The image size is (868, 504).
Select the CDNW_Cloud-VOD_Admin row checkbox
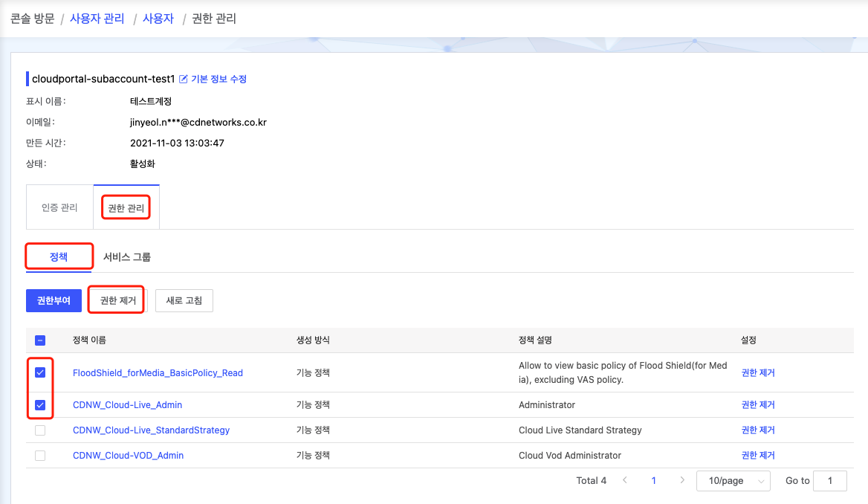(40, 456)
